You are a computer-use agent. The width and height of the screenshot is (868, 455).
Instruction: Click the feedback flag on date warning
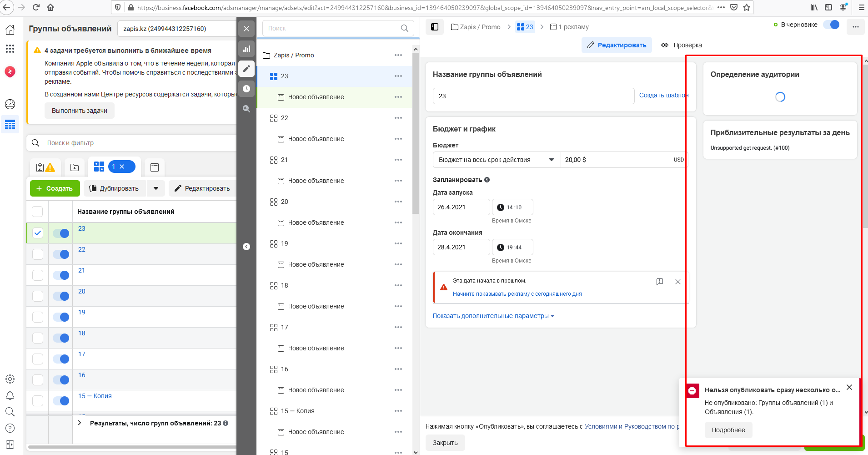point(660,282)
